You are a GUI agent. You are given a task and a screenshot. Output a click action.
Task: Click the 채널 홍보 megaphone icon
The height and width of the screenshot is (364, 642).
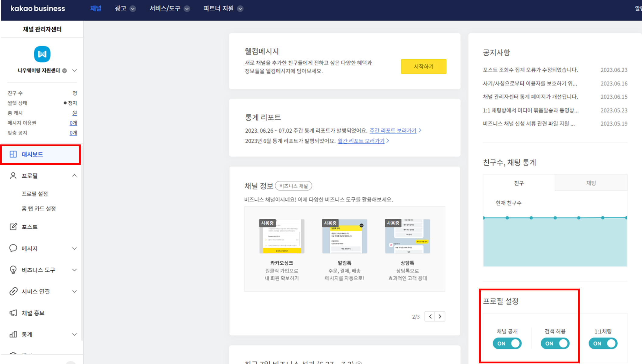pyautogui.click(x=13, y=313)
